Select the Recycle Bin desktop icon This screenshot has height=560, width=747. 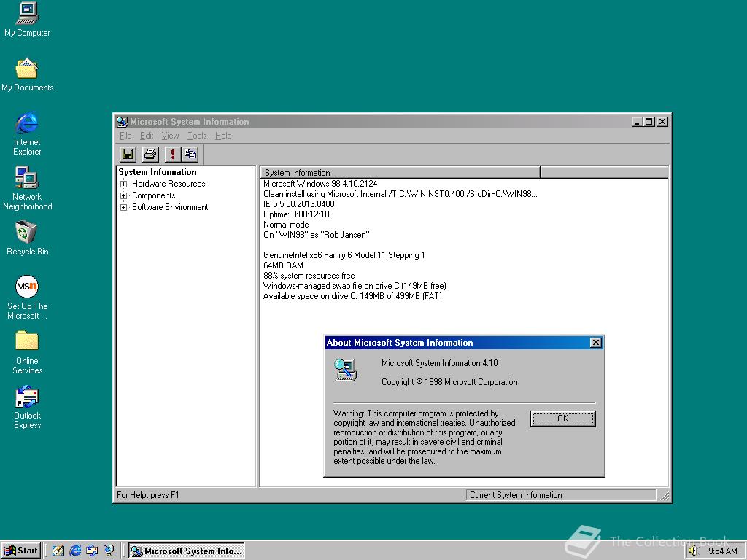(27, 238)
